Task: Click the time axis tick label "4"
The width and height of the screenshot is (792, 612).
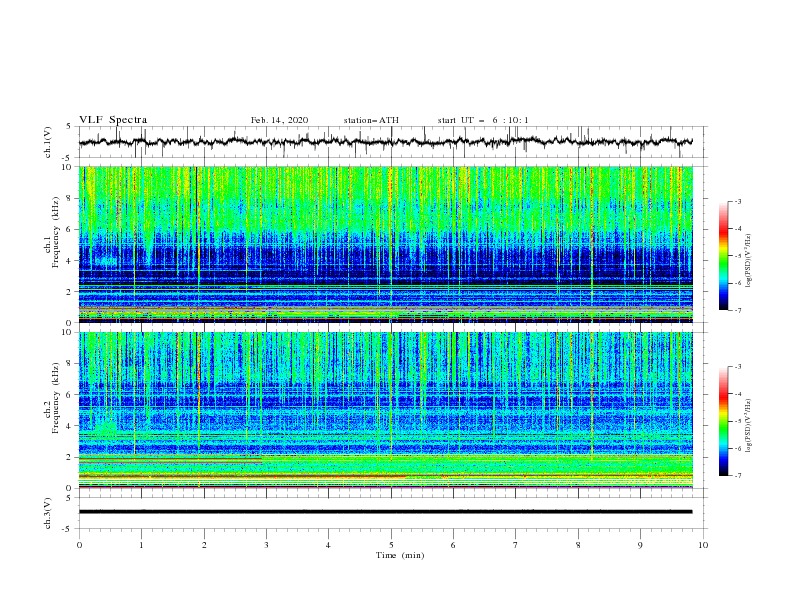Action: [x=329, y=545]
